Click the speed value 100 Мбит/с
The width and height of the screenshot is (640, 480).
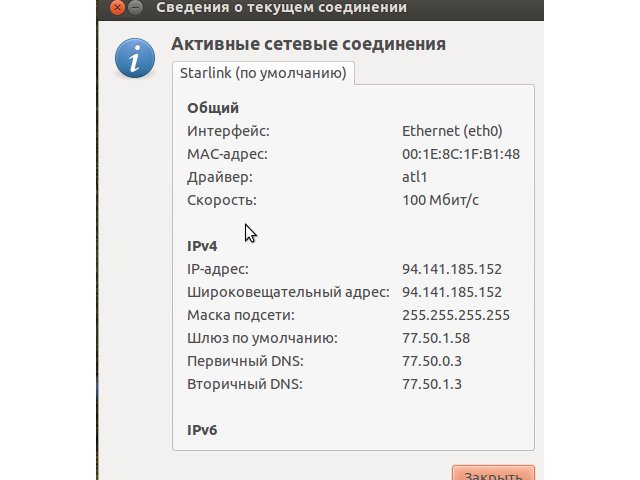click(x=440, y=200)
